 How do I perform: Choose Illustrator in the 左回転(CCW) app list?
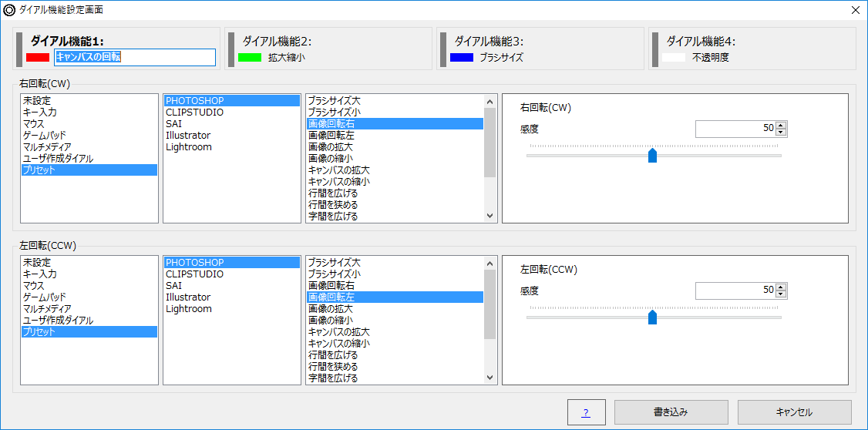point(232,297)
